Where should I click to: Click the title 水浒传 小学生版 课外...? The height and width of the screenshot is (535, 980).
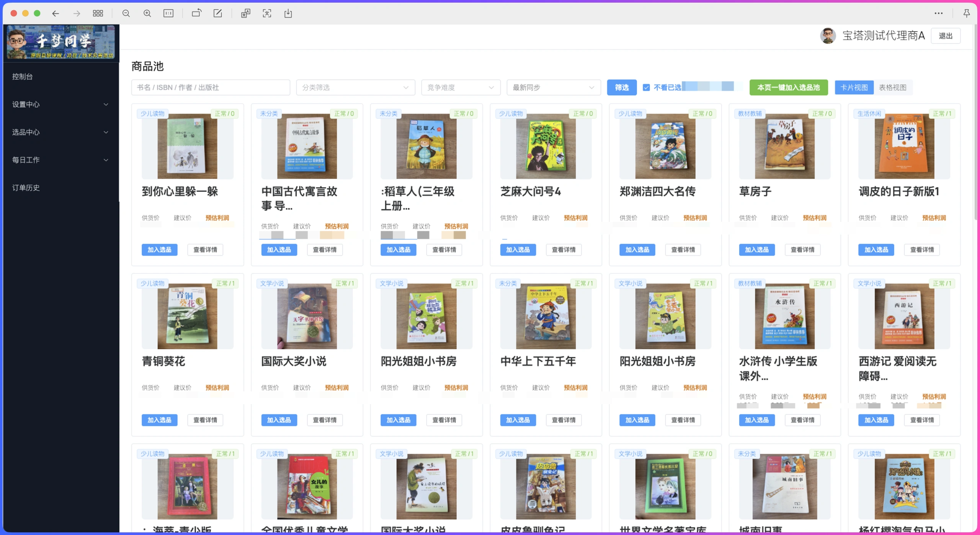[x=778, y=369]
